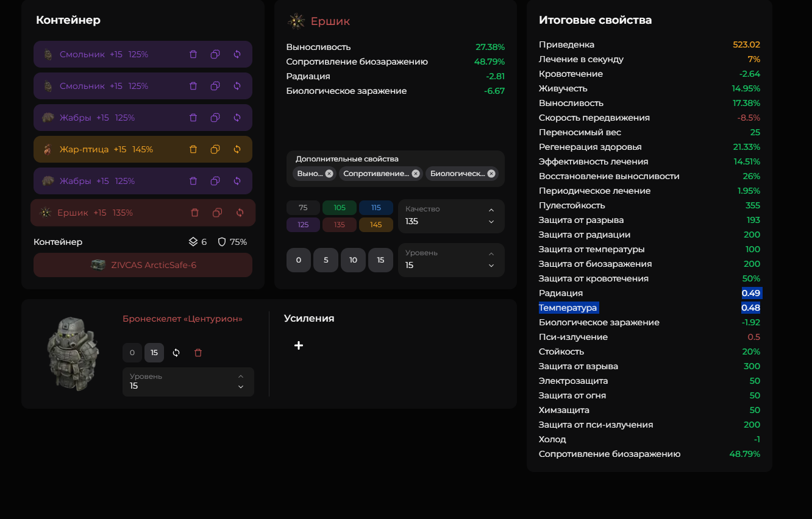The image size is (812, 519).
Task: Remove Бронескелет Центурион with red trash icon
Action: tap(198, 353)
